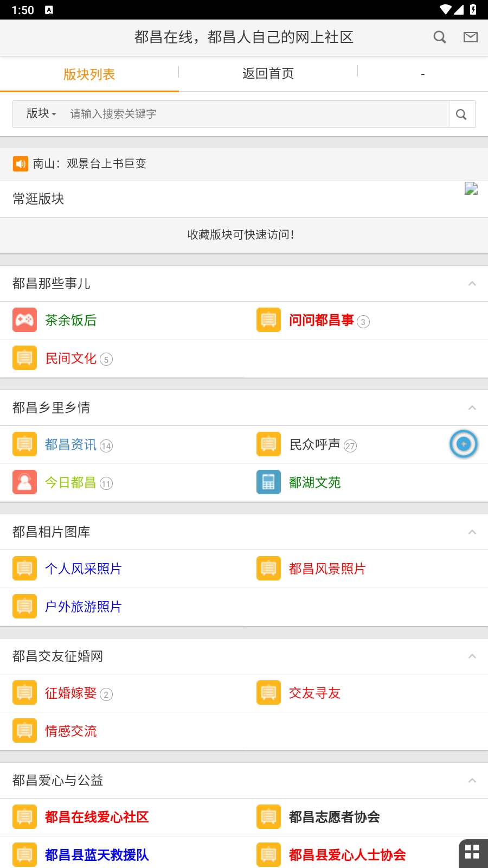Click the search button beside keyword field

(x=461, y=114)
